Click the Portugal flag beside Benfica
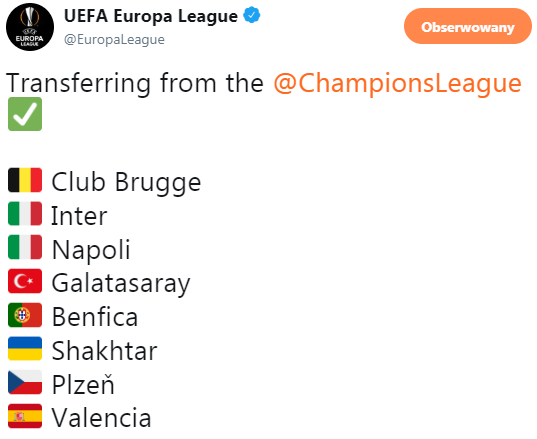The image size is (537, 439). coord(25,315)
